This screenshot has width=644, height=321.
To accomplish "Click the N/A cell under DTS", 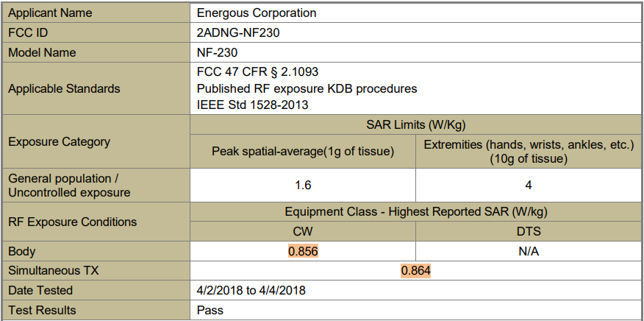I will coord(529,252).
